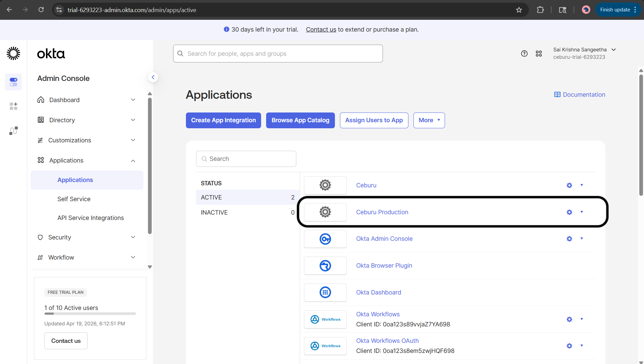Image resolution: width=644 pixels, height=364 pixels.
Task: Click the main page vertical scrollbar
Action: tap(641, 135)
